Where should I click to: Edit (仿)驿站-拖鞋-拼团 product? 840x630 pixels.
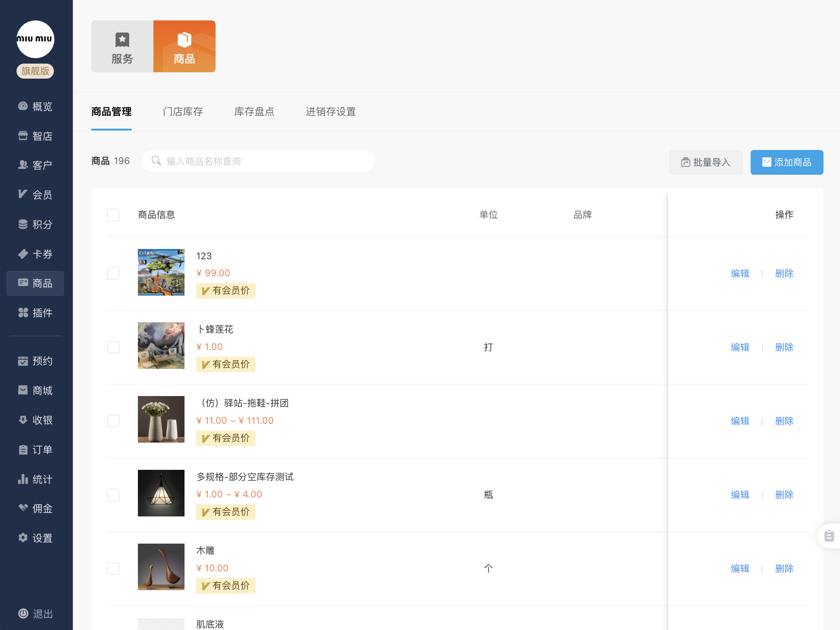[x=740, y=421]
